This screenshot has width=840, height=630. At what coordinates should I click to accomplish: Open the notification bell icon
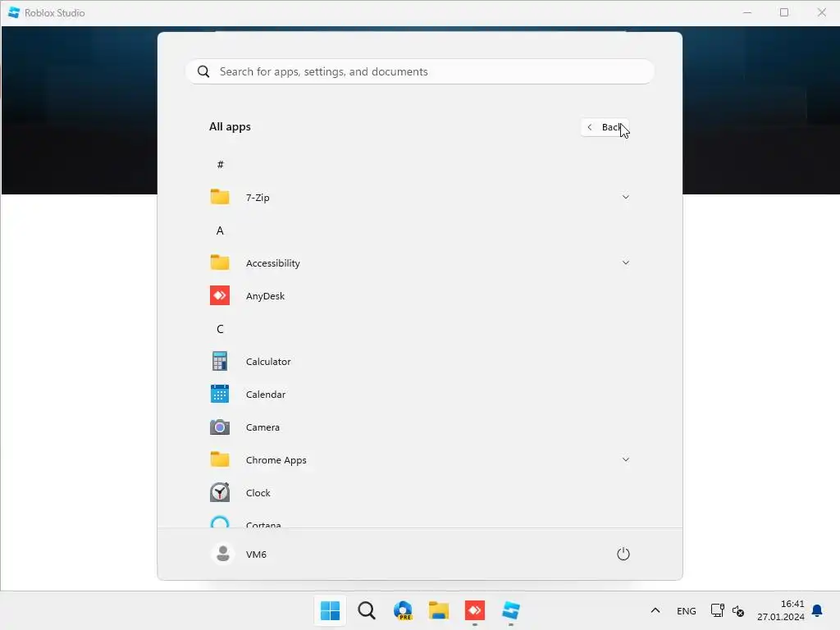click(817, 610)
